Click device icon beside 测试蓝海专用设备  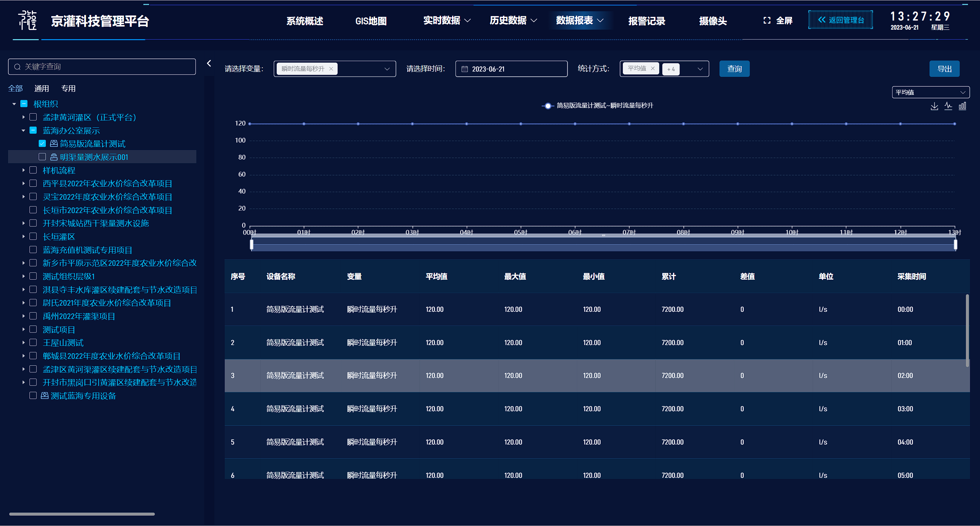click(x=45, y=396)
